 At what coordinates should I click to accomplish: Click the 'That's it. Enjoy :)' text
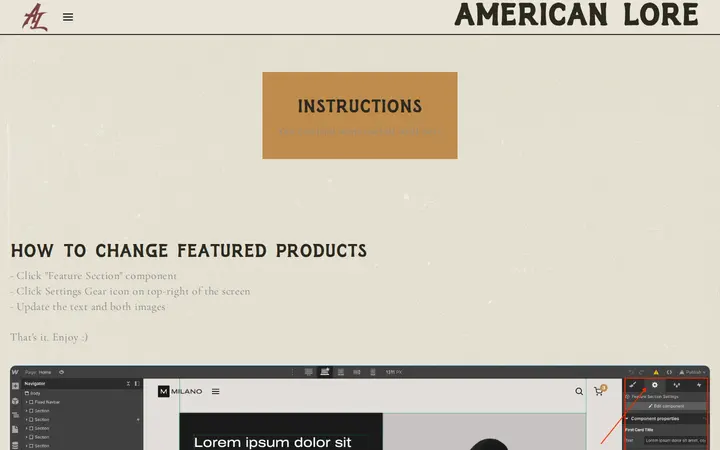point(49,337)
